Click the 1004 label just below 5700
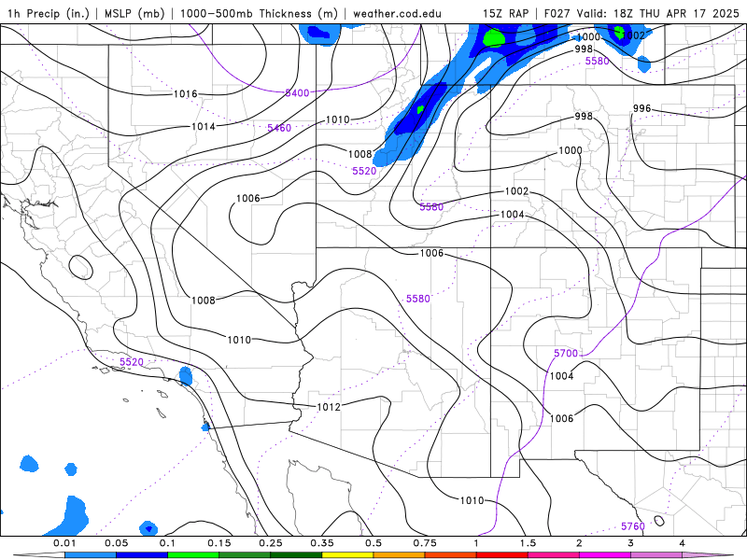Screen dimensions: 747x560 (562, 376)
